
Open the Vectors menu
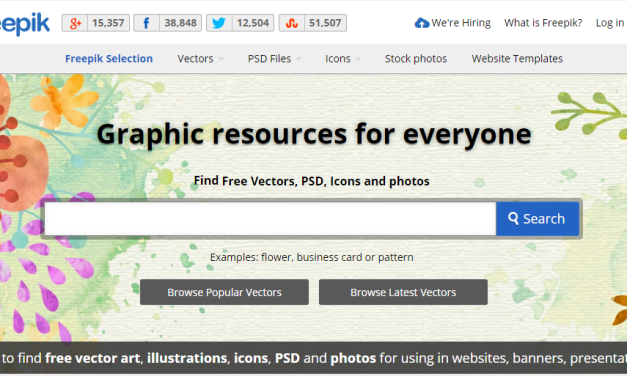pyautogui.click(x=195, y=59)
